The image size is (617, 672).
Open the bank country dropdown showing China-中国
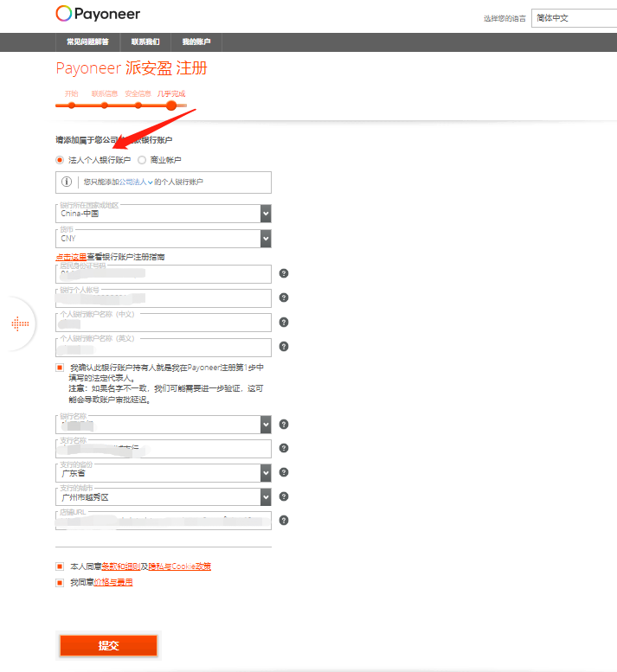[164, 214]
